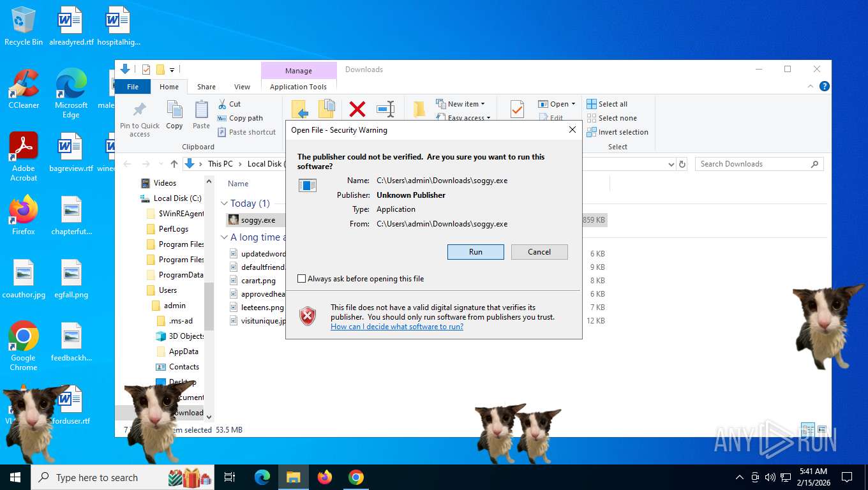The height and width of the screenshot is (490, 868).
Task: Toggle Always ask before opening this file
Action: pyautogui.click(x=302, y=279)
